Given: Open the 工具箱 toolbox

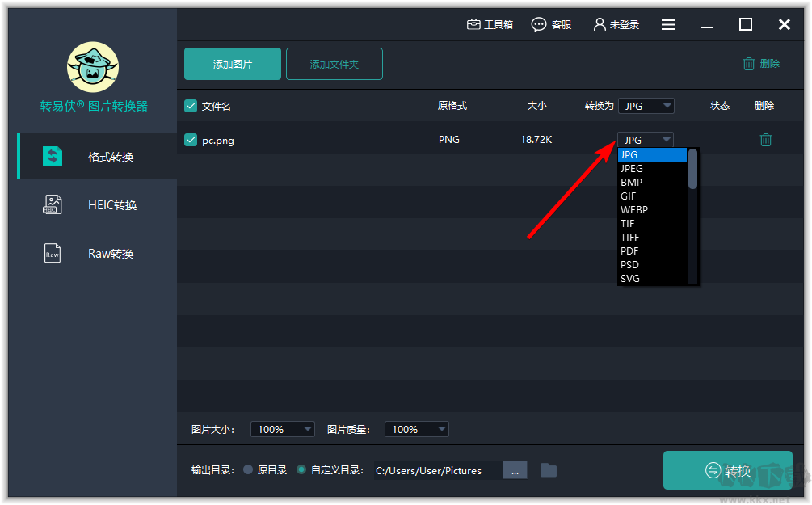Looking at the screenshot, I should pyautogui.click(x=490, y=24).
